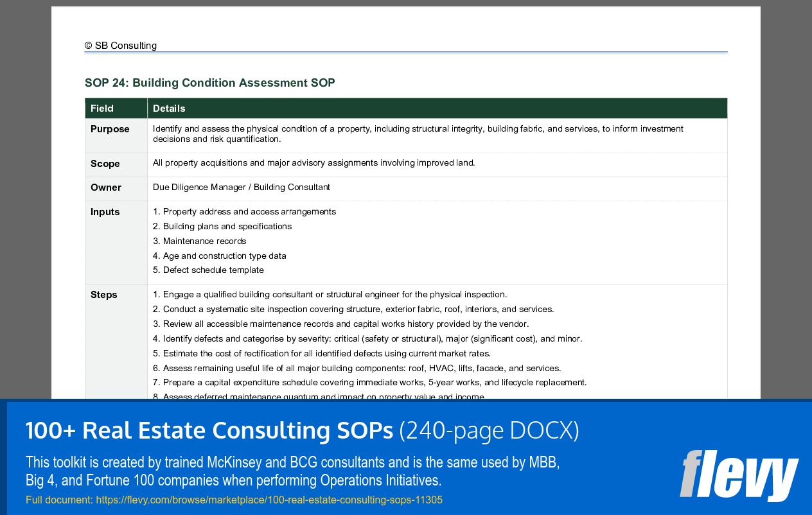
Task: Click the blue divider line under the header
Action: [x=406, y=53]
